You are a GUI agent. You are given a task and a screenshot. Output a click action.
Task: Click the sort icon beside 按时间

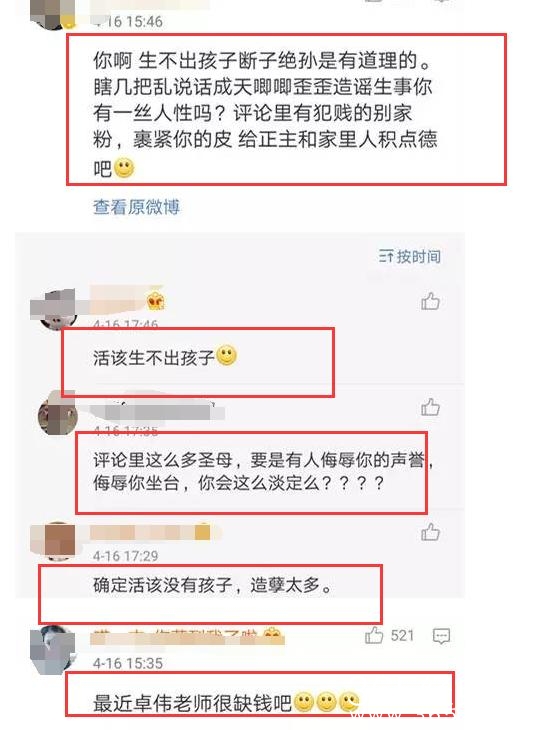click(x=386, y=256)
